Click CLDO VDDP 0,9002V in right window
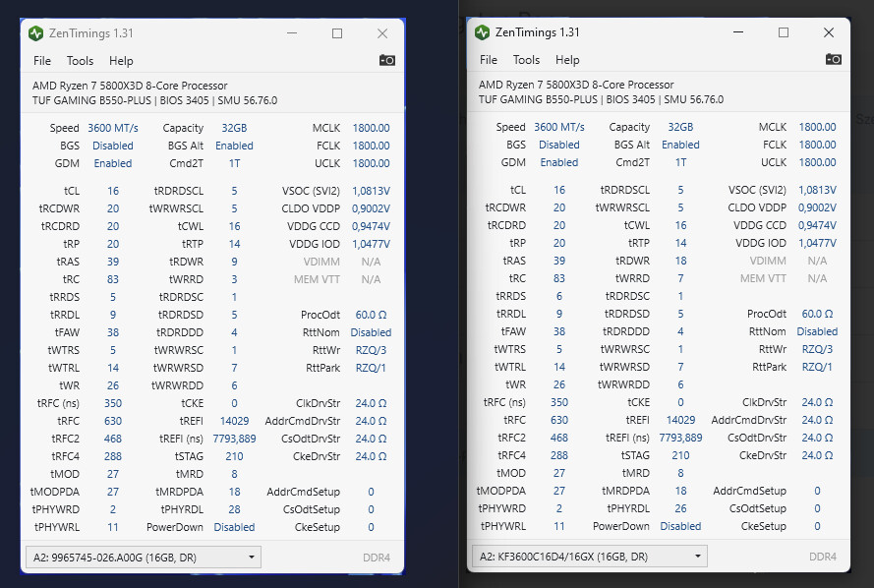 [817, 207]
